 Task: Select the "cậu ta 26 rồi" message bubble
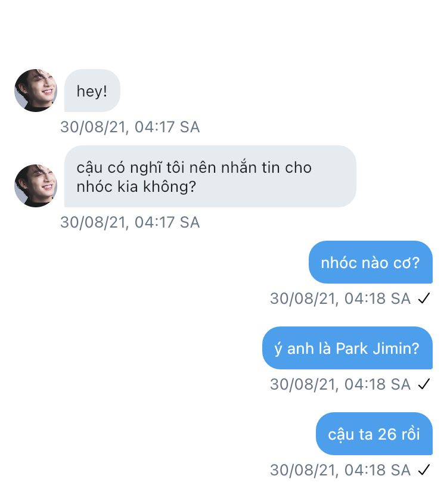click(374, 434)
